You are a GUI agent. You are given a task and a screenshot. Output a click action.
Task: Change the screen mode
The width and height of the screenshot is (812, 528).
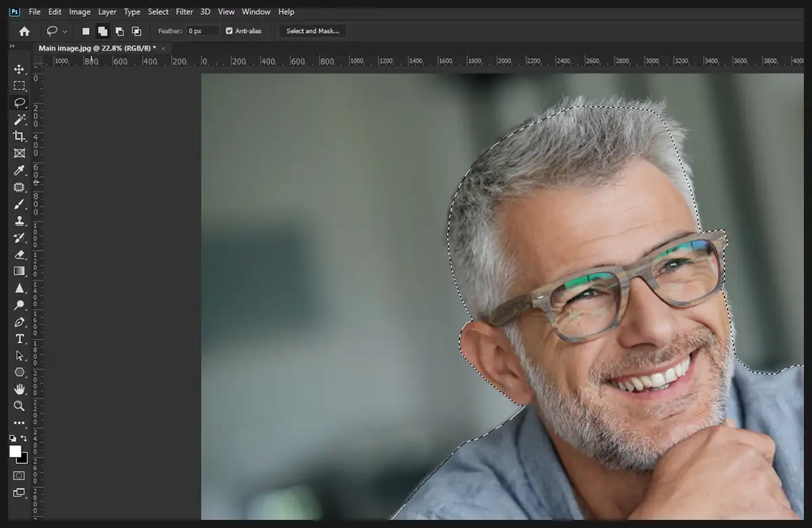tap(19, 493)
